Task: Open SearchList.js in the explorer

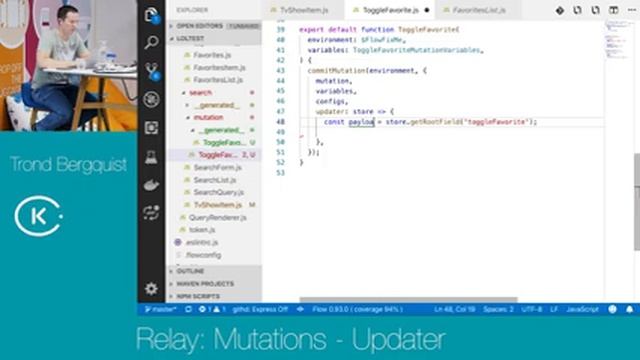Action: click(x=215, y=180)
